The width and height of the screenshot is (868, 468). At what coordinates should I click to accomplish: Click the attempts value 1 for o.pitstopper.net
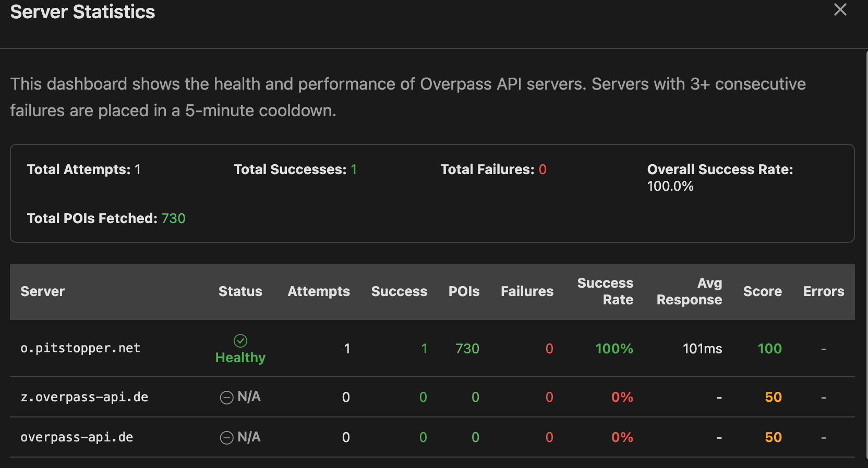coord(347,349)
